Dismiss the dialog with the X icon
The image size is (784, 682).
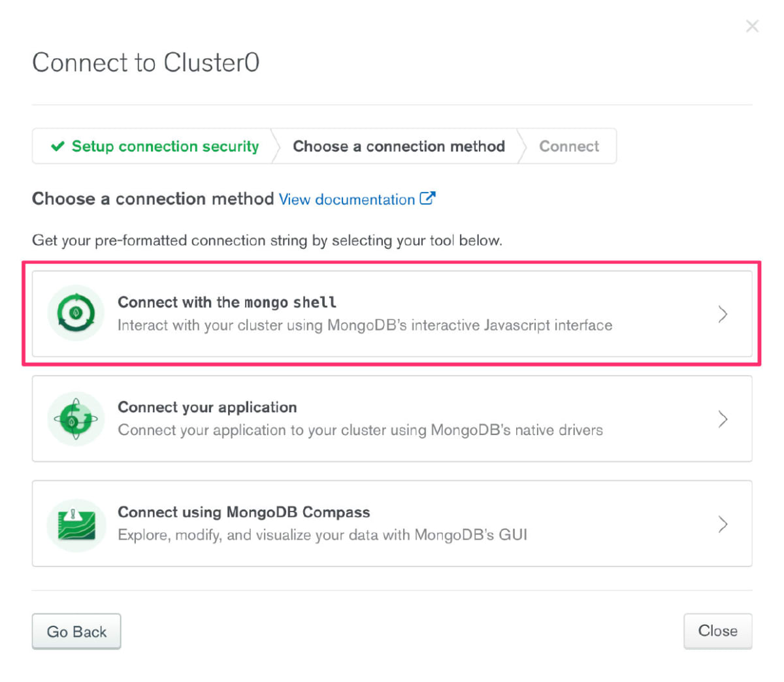[752, 26]
